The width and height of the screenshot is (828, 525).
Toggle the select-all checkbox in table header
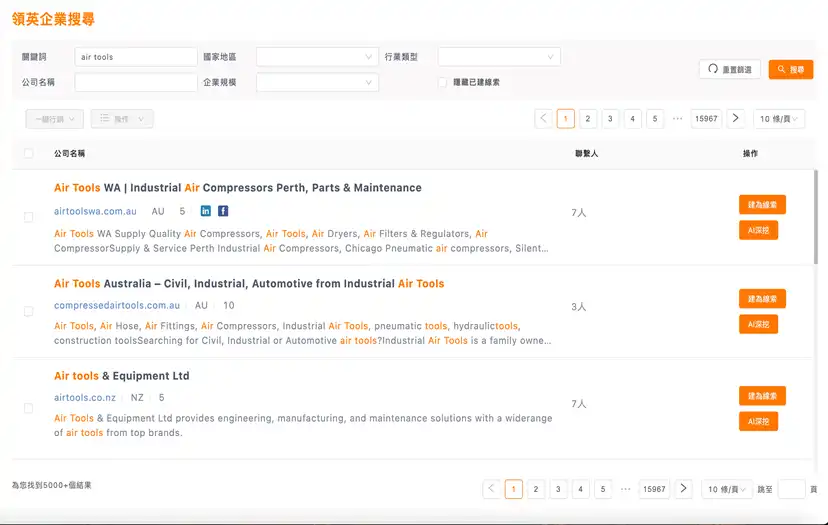pyautogui.click(x=29, y=153)
